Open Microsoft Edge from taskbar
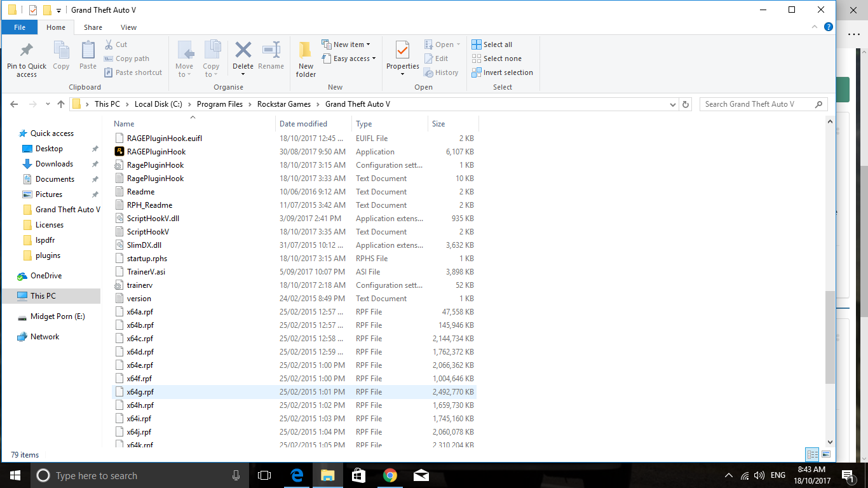Image resolution: width=868 pixels, height=488 pixels. [296, 475]
